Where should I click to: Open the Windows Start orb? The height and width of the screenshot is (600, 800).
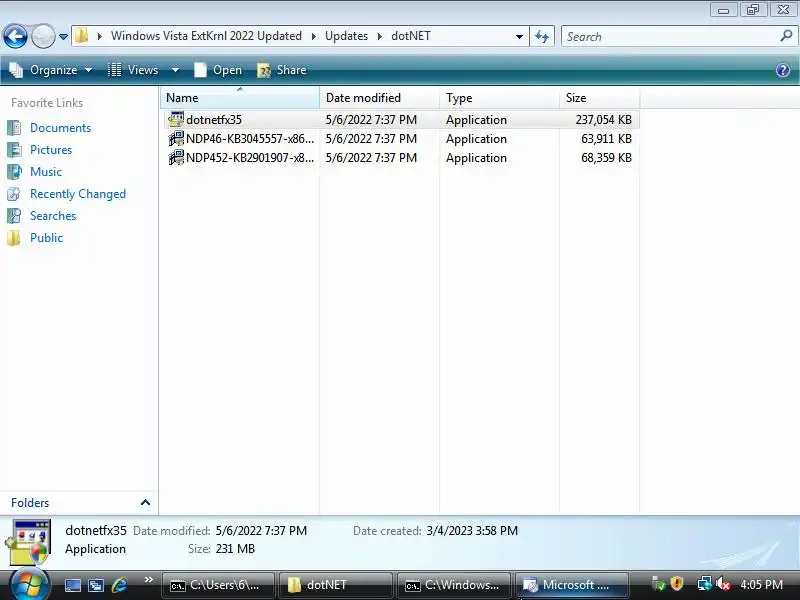click(29, 585)
